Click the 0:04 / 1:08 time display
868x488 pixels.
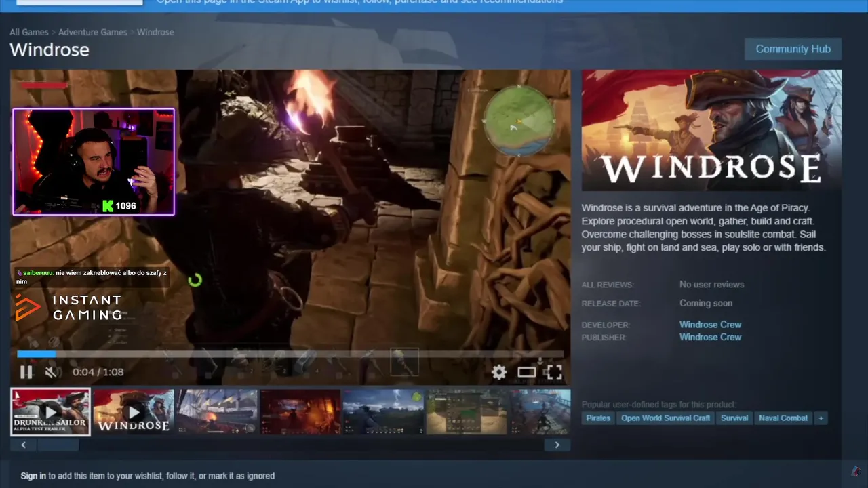[x=98, y=372]
